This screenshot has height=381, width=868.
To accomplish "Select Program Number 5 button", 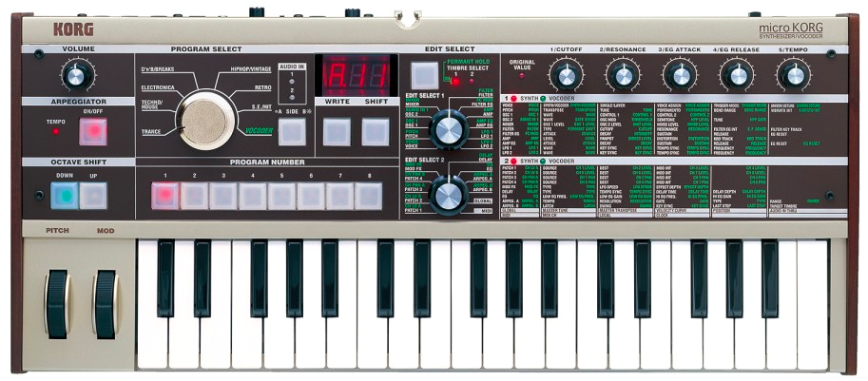I will (281, 196).
